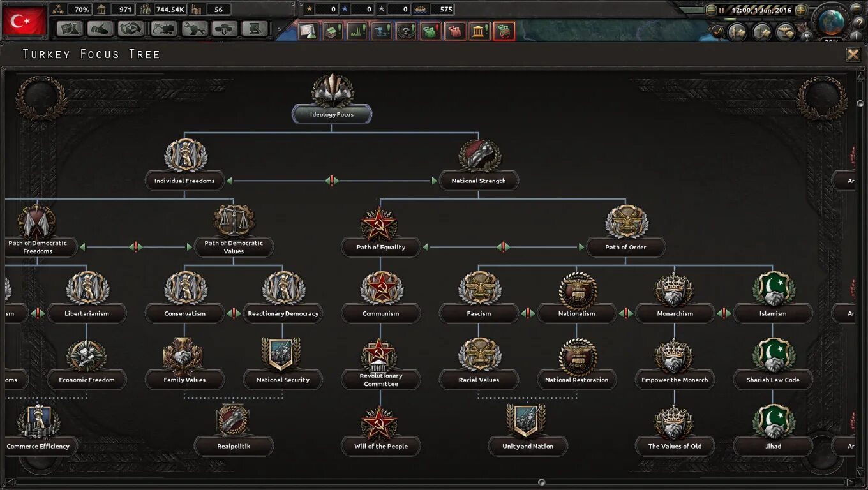Open the Construction crane button

(163, 29)
